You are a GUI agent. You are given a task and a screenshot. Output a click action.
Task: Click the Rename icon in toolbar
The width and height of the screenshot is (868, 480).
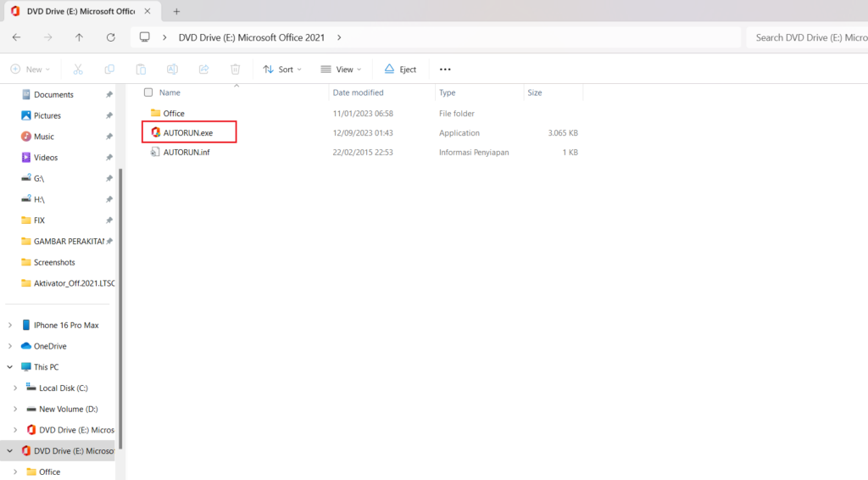click(x=172, y=70)
